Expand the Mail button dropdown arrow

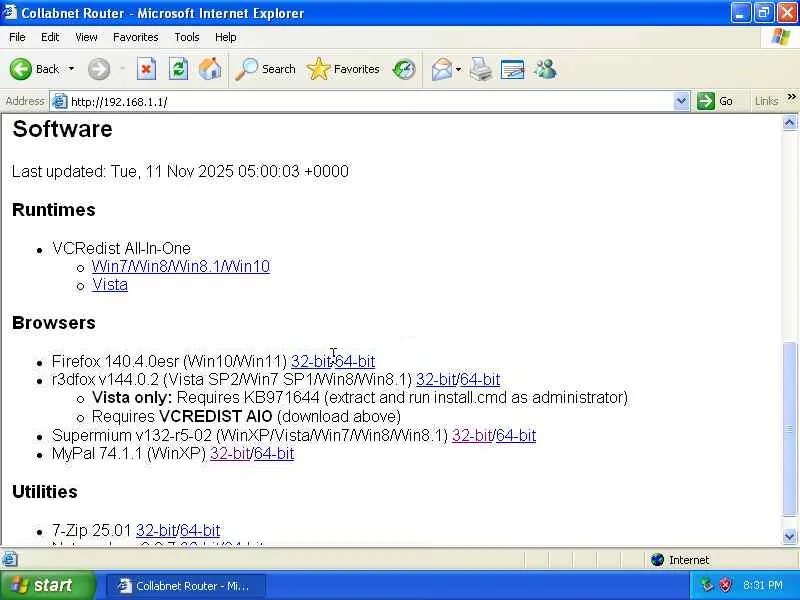458,69
